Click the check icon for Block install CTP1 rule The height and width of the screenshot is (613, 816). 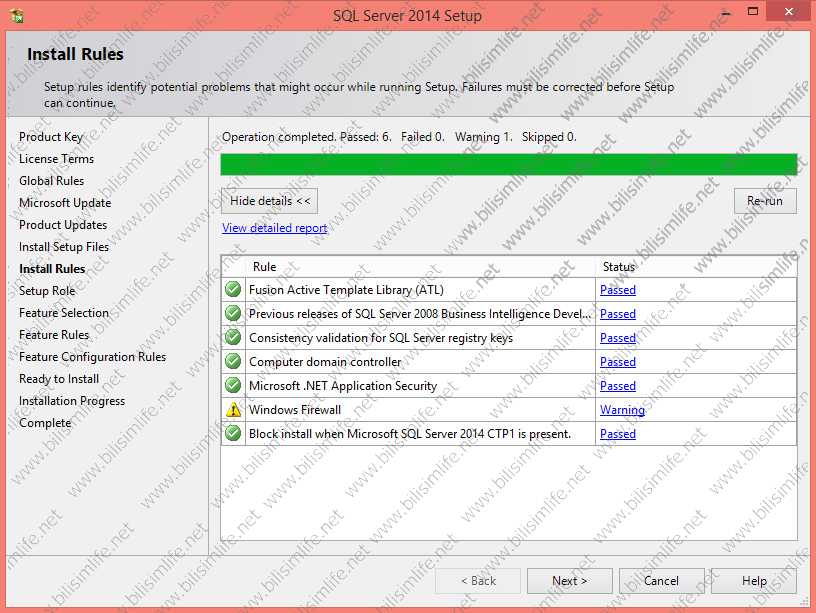[x=233, y=433]
